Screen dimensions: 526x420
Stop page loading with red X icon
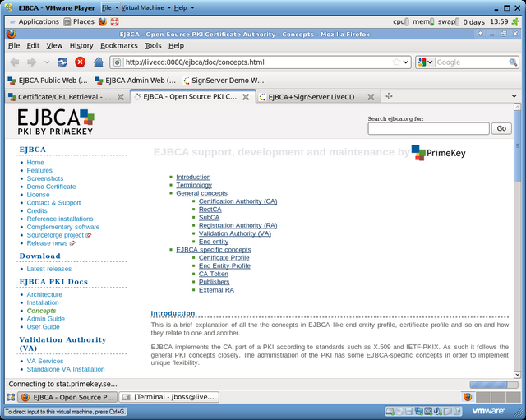81,62
